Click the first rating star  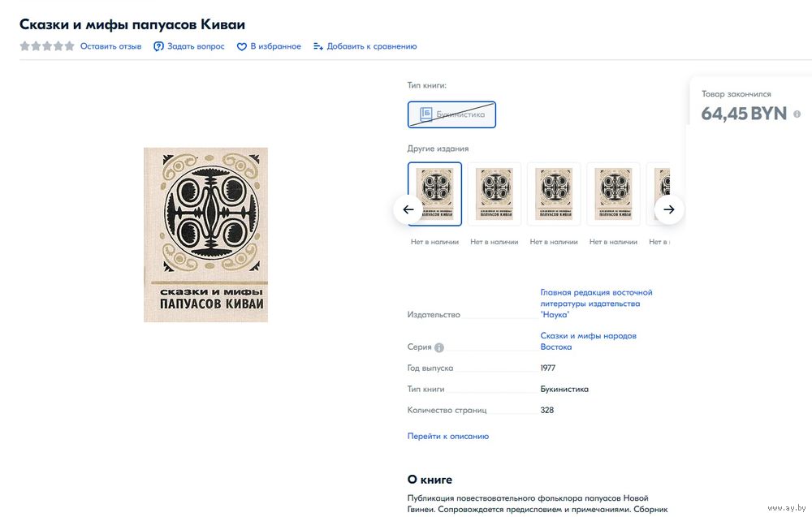point(24,46)
